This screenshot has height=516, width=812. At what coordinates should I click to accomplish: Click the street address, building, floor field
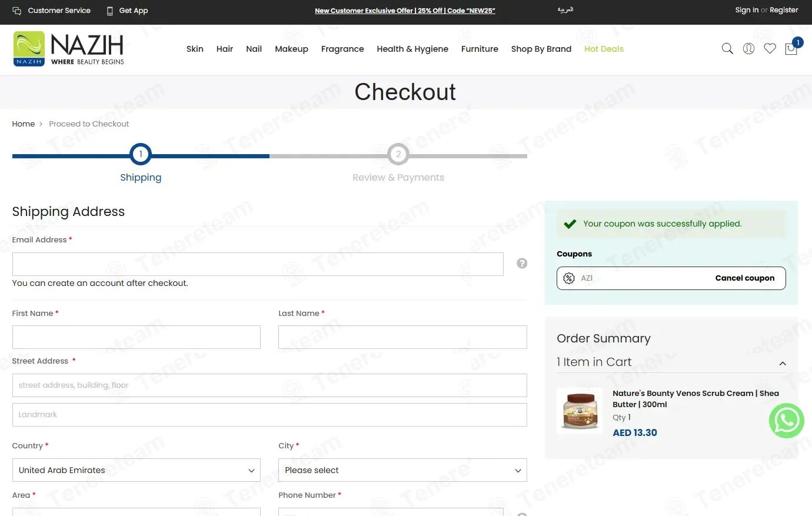(x=269, y=385)
